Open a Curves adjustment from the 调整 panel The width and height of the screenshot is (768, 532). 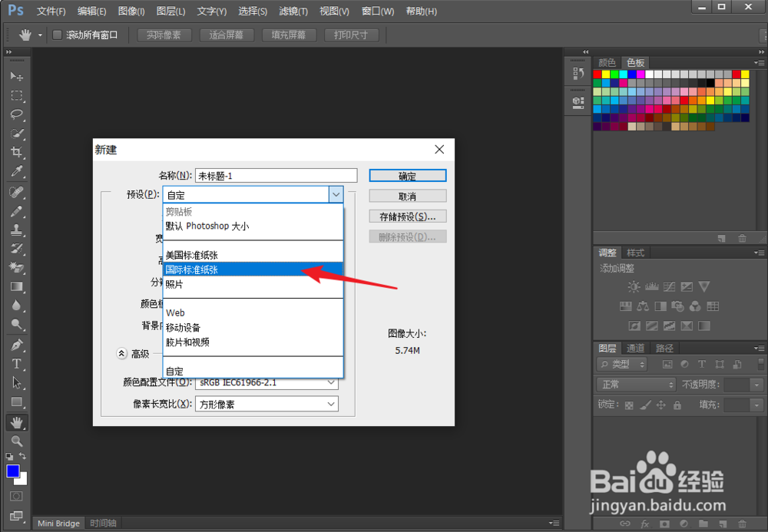[x=669, y=286]
